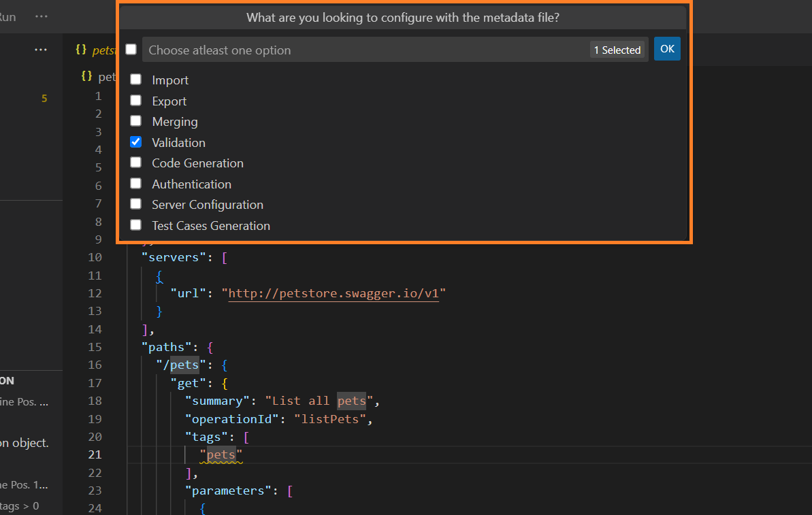The image size is (812, 515).
Task: Click the "paths" key on line 15
Action: (170, 347)
